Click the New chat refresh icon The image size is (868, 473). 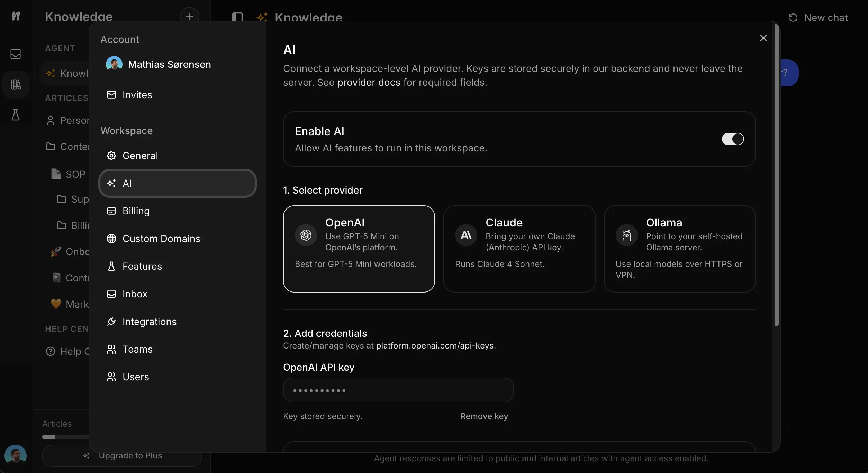(793, 18)
